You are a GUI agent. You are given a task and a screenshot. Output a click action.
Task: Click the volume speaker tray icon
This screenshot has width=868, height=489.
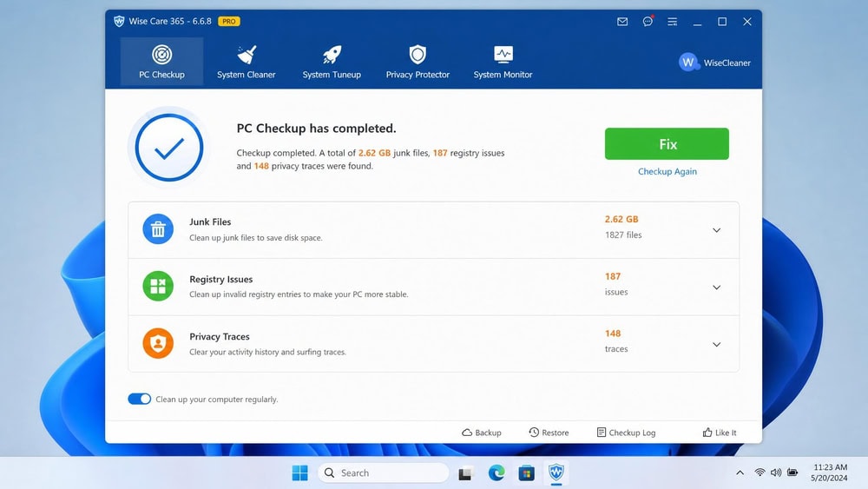pyautogui.click(x=776, y=473)
